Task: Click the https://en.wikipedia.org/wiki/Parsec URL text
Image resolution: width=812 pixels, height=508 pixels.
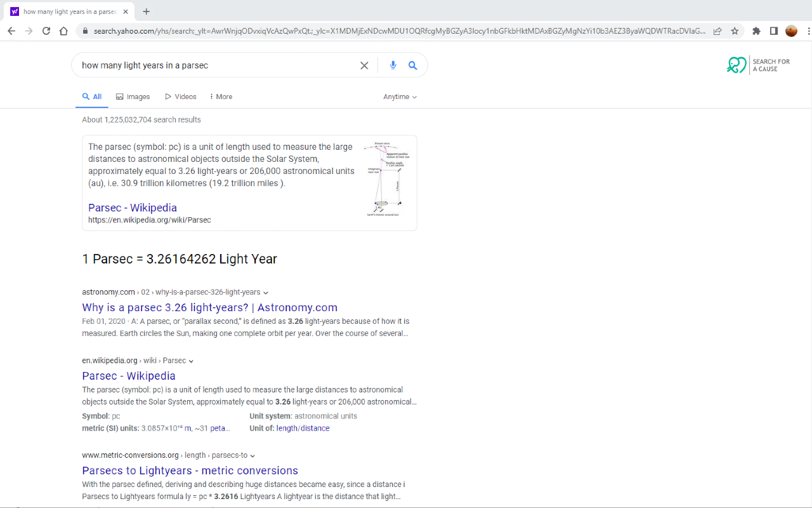Action: tap(150, 220)
